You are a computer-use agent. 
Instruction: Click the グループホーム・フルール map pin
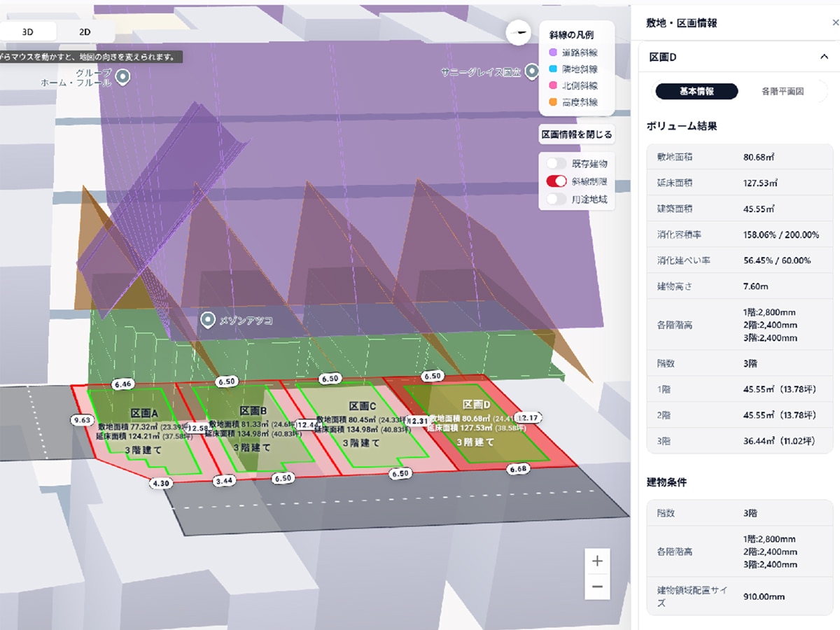click(123, 77)
